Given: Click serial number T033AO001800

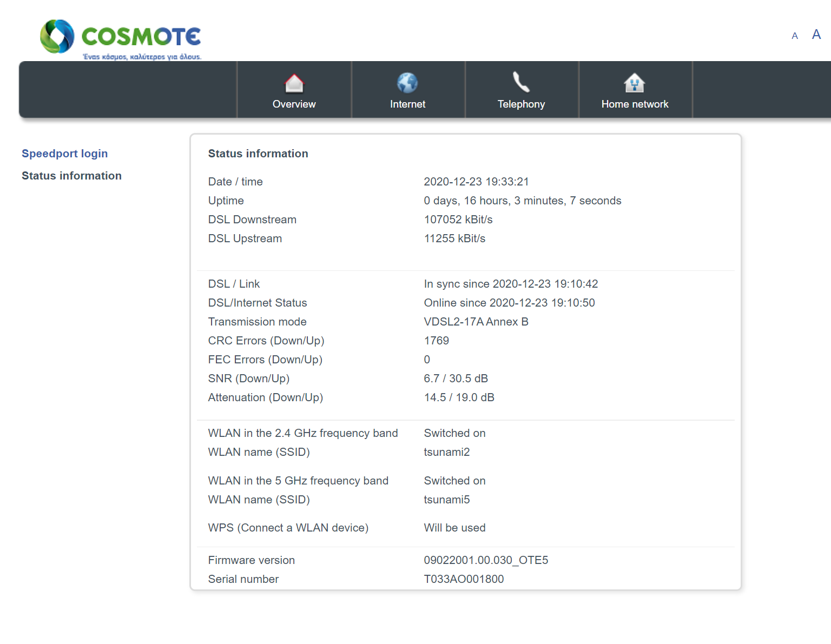Looking at the screenshot, I should pyautogui.click(x=464, y=579).
